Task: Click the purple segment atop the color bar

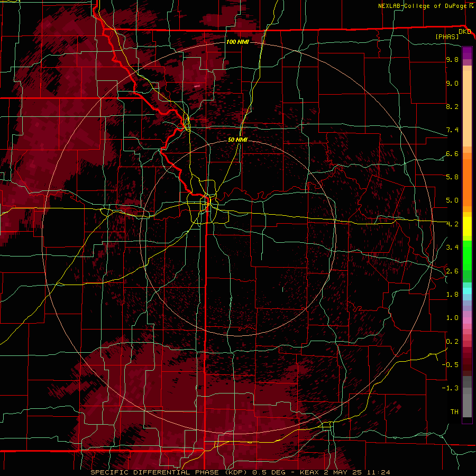Action: (x=467, y=53)
